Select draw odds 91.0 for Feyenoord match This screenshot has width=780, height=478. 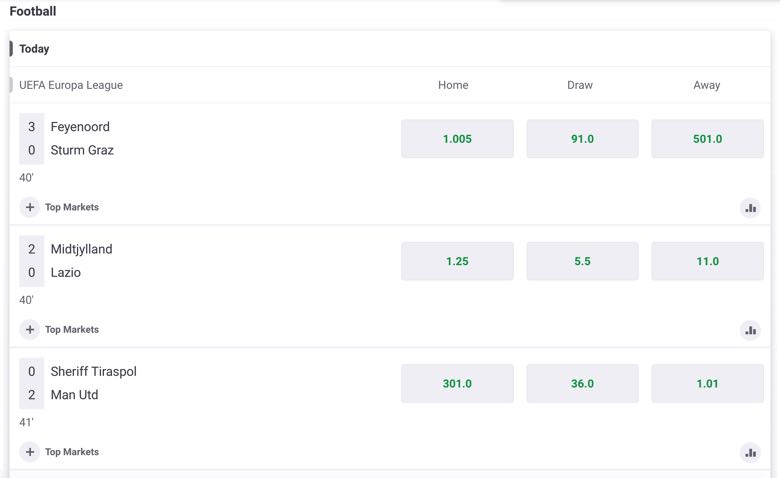click(x=583, y=139)
